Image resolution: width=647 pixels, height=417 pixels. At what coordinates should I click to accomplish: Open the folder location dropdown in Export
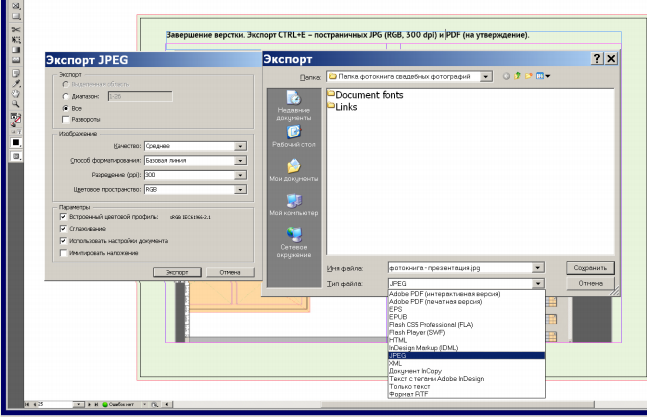486,76
